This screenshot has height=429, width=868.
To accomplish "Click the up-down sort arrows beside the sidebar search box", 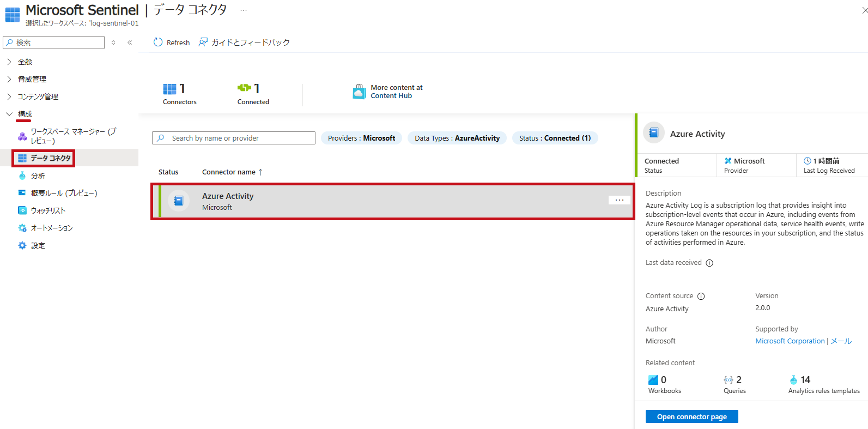I will click(113, 43).
